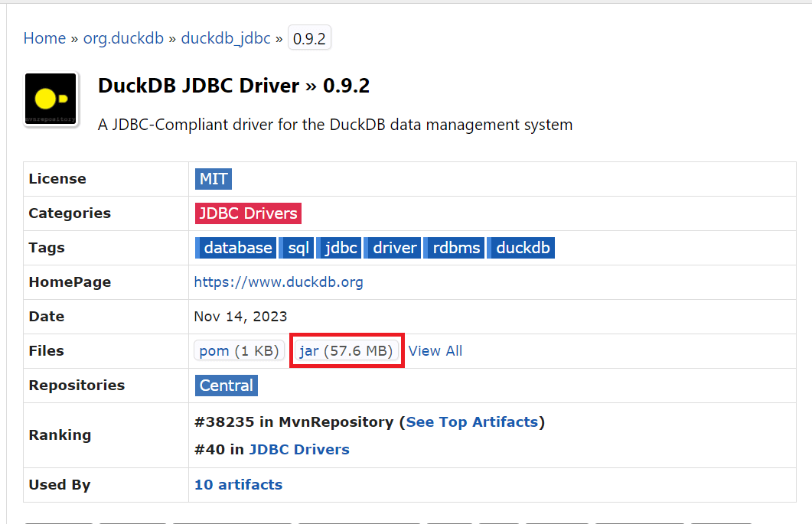
Task: Click the JDBC-Compliant driver description text
Action: coord(335,125)
